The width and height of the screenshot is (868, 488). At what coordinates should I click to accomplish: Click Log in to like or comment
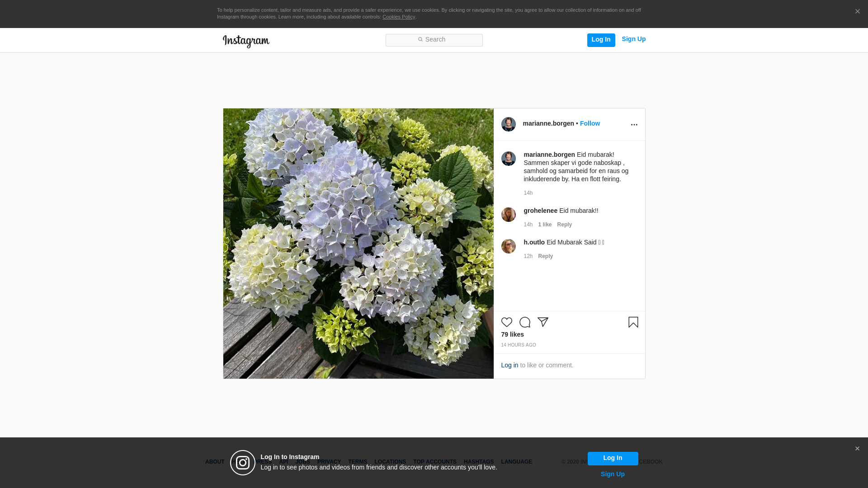(x=509, y=365)
